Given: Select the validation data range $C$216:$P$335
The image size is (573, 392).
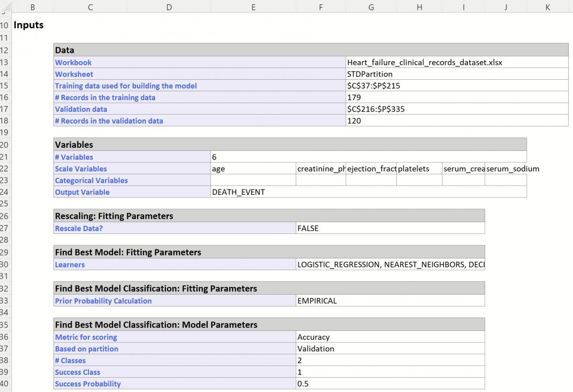Looking at the screenshot, I should pyautogui.click(x=376, y=109).
